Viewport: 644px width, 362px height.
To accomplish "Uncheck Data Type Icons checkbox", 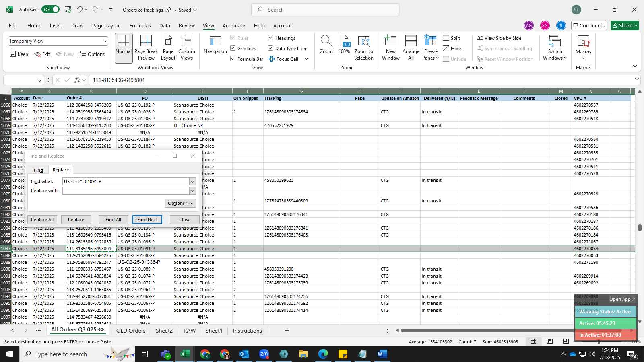I will pyautogui.click(x=271, y=48).
